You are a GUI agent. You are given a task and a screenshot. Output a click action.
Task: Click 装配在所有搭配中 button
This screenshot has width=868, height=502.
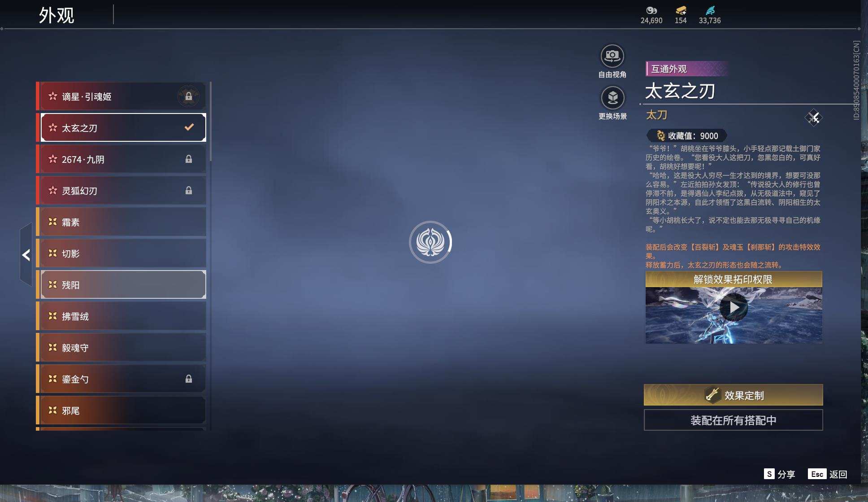tap(733, 420)
